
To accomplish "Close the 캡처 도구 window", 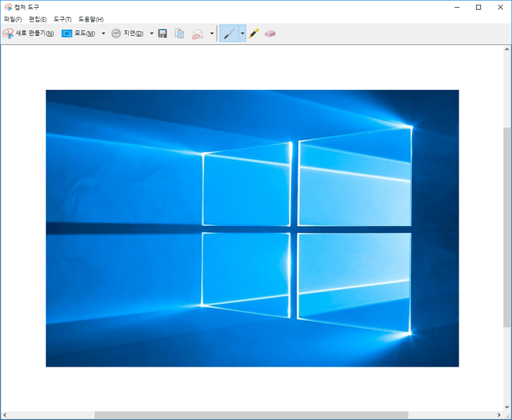I will tap(500, 7).
